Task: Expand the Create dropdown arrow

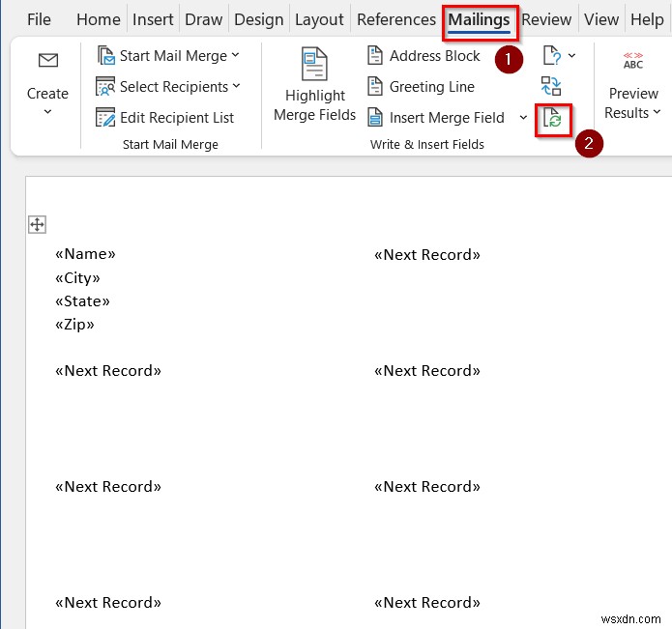Action: [x=47, y=112]
